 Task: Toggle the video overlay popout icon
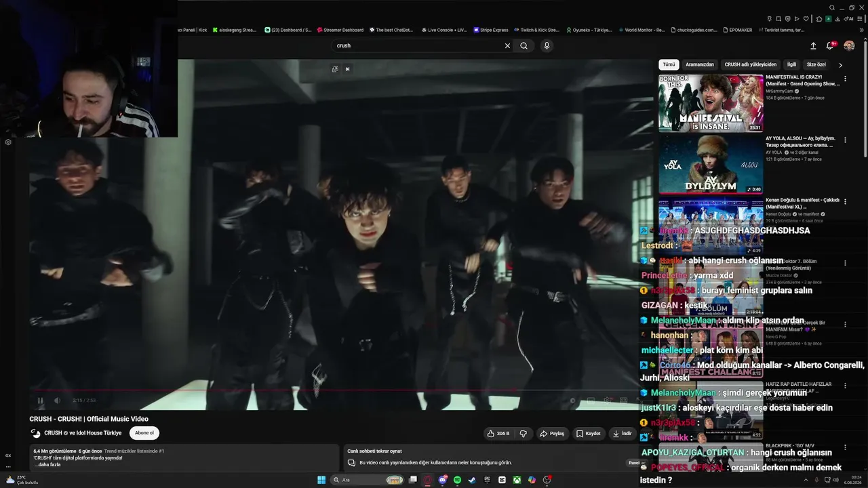335,69
